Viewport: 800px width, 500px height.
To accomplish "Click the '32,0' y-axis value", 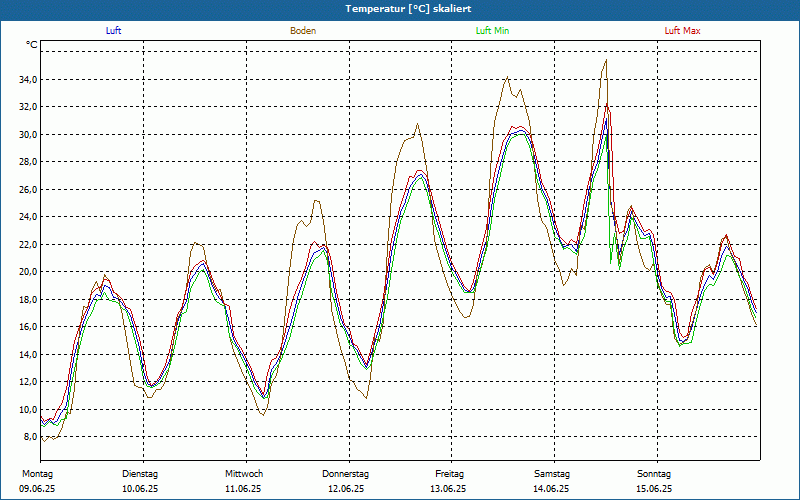I will [28, 107].
